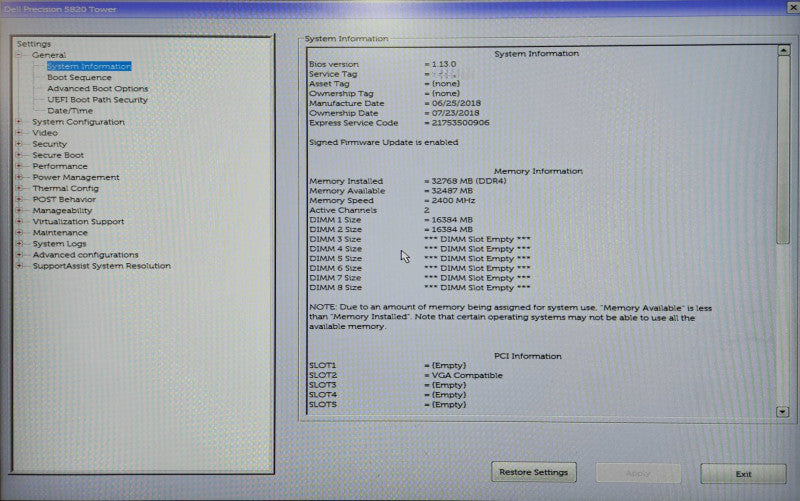The width and height of the screenshot is (800, 501).
Task: Click the Exit button
Action: click(x=743, y=474)
